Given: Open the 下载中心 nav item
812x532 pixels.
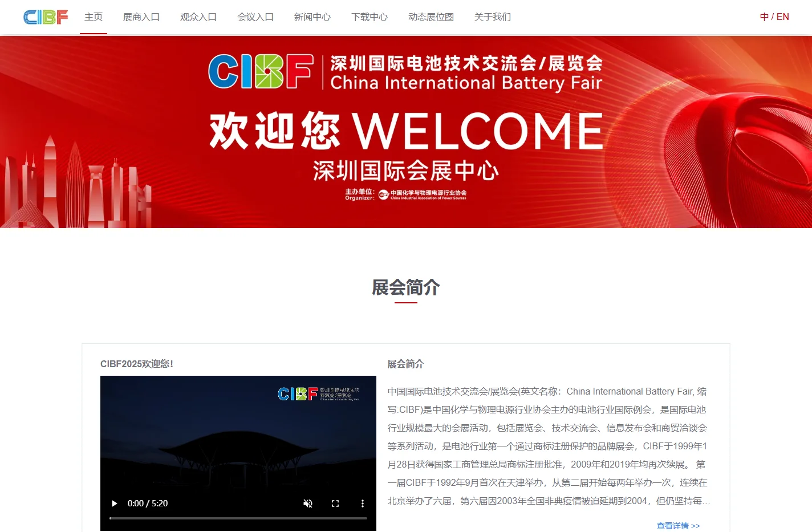Looking at the screenshot, I should pos(370,17).
